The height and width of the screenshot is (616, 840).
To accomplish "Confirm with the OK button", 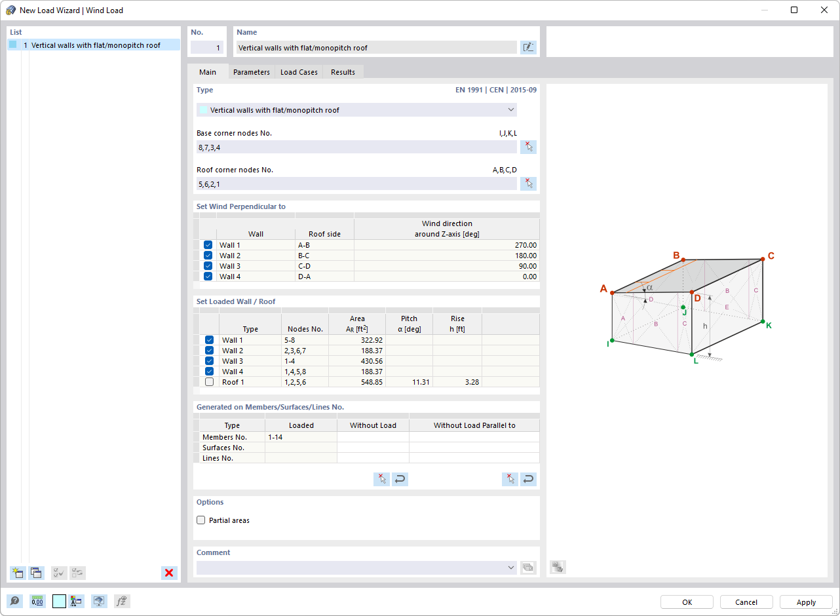I will tap(687, 602).
